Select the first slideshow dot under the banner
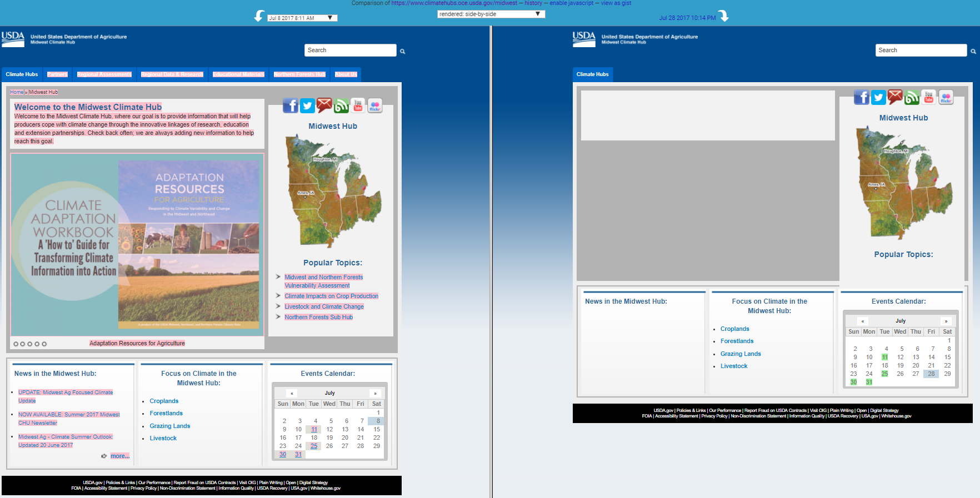 [16, 344]
